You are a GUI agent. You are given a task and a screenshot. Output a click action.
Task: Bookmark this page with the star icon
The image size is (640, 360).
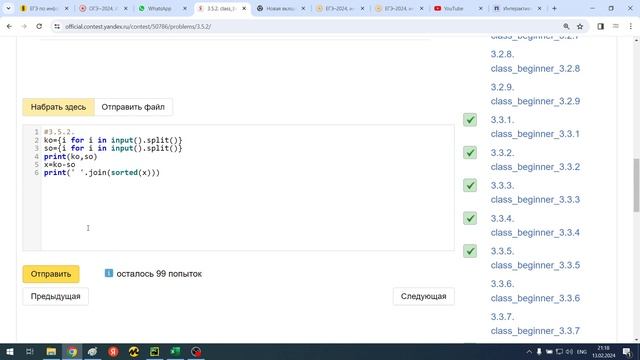pos(580,27)
